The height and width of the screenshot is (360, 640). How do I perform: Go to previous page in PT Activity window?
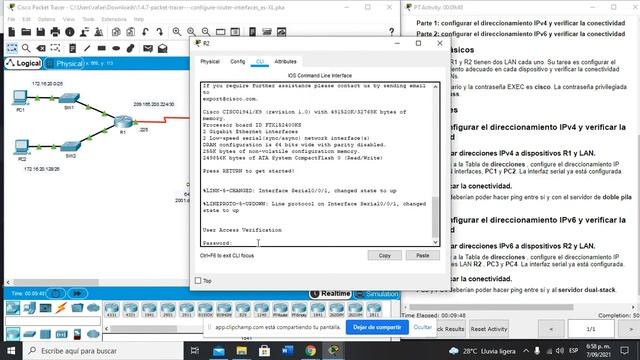[551, 329]
